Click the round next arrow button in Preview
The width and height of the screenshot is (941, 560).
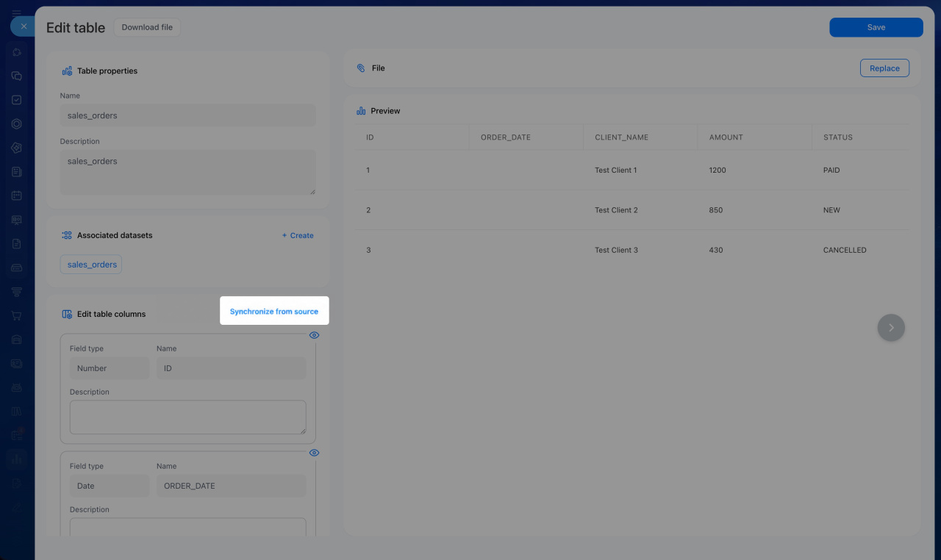click(891, 328)
